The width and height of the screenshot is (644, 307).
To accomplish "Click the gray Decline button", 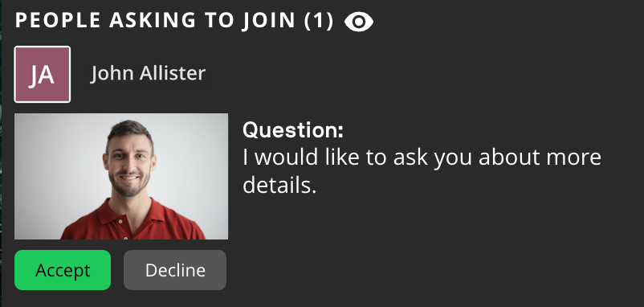I will point(175,270).
